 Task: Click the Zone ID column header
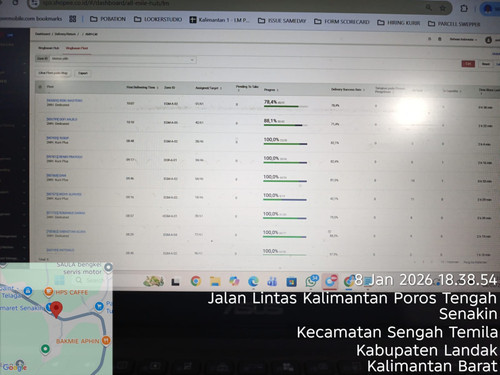(170, 87)
